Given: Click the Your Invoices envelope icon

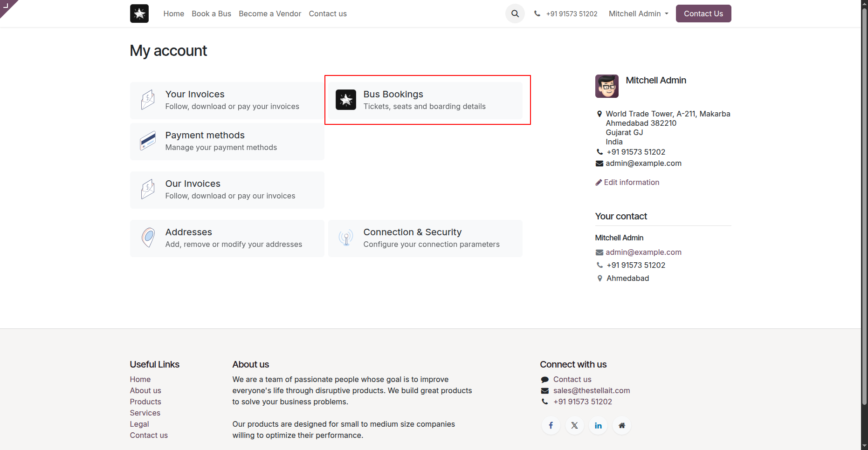Looking at the screenshot, I should pos(148,100).
